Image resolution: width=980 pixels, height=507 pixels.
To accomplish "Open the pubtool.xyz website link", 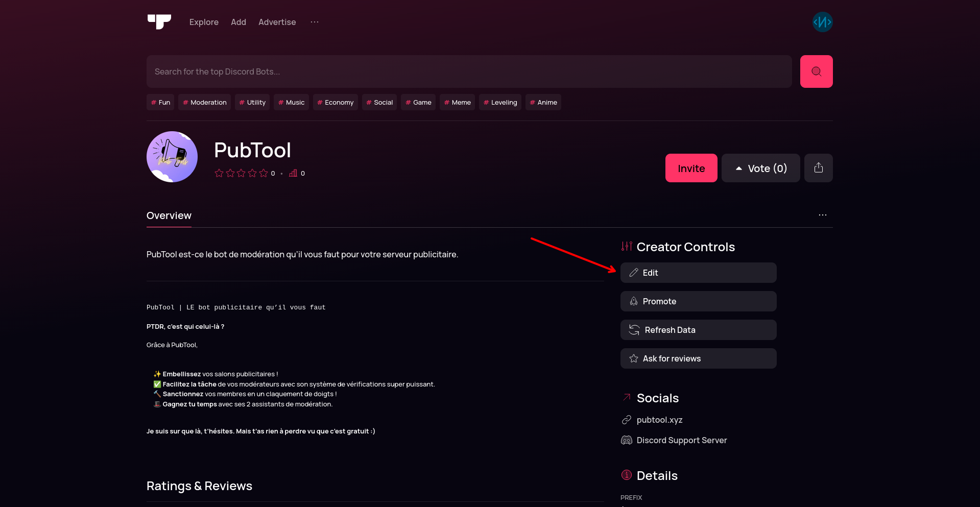I will [659, 420].
